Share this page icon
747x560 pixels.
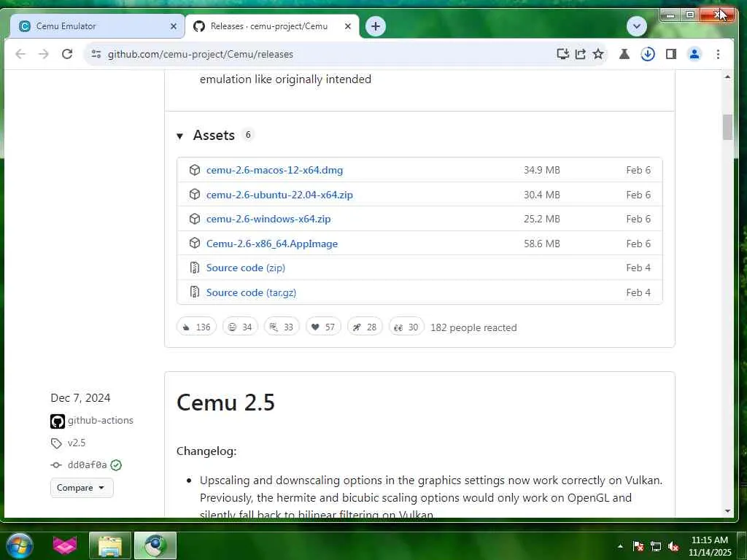[x=580, y=54]
